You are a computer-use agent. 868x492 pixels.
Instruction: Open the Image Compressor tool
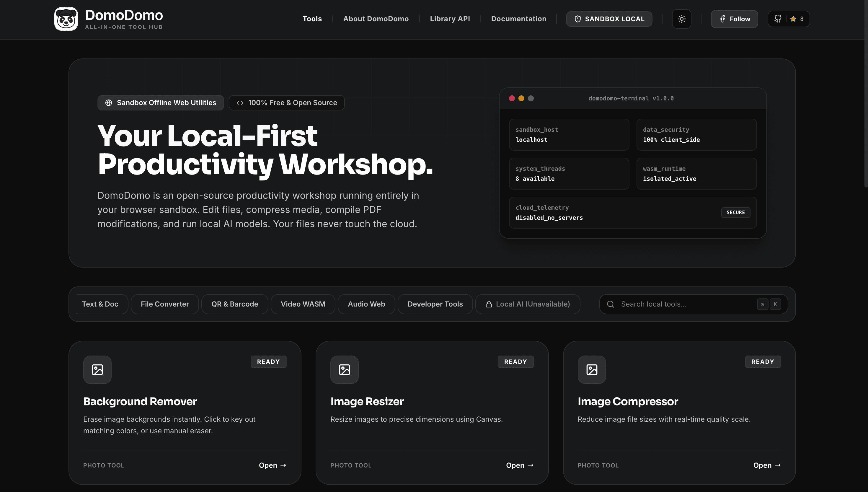click(x=767, y=465)
